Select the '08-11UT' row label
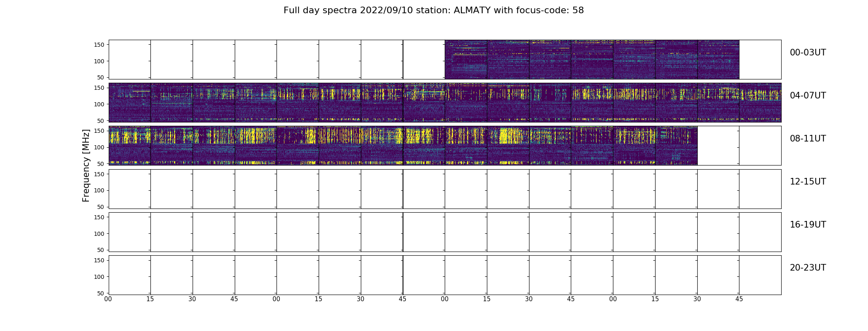 pyautogui.click(x=808, y=139)
